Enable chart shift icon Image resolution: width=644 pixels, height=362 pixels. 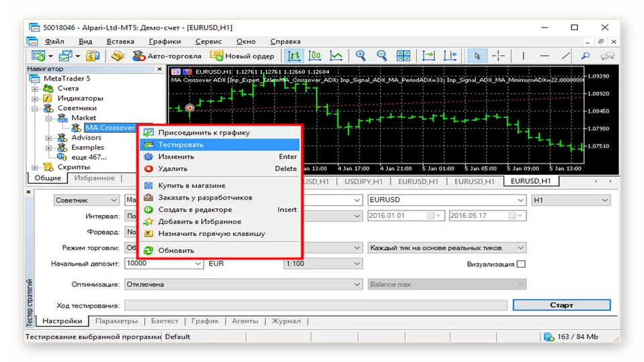(x=450, y=56)
